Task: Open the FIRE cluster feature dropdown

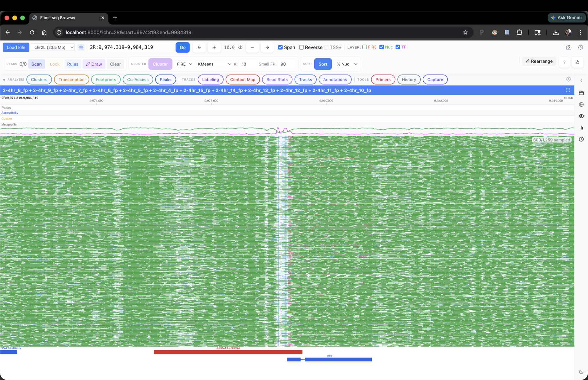Action: click(185, 64)
